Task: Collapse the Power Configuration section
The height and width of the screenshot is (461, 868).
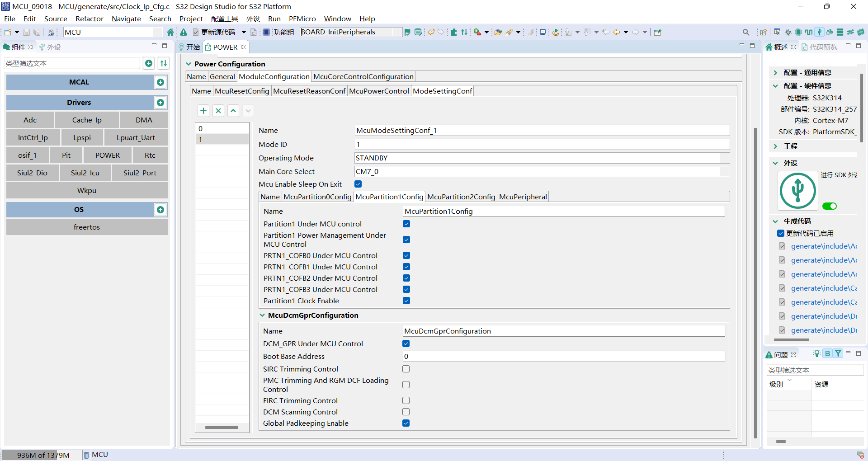Action: [189, 64]
